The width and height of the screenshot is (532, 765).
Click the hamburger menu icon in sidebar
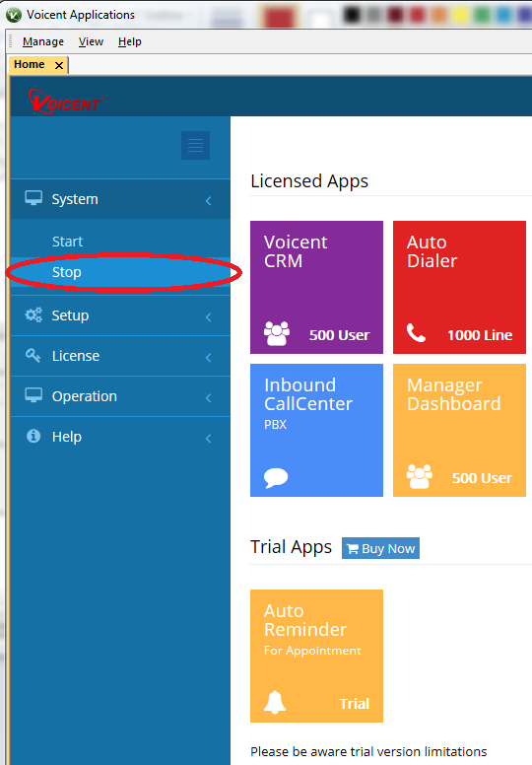pos(195,145)
